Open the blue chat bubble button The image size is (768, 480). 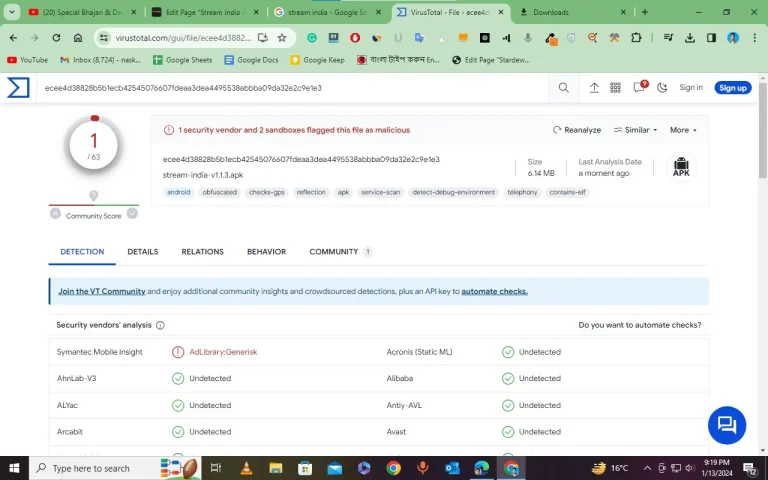727,425
